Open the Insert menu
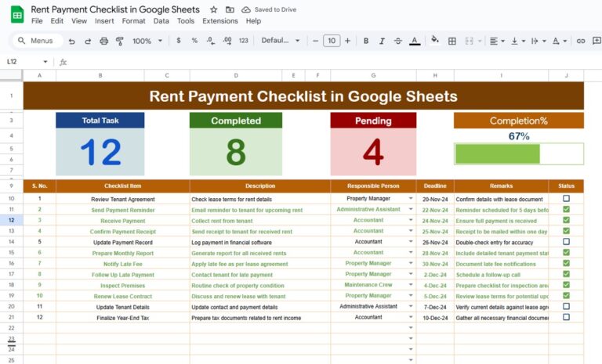 [x=104, y=21]
